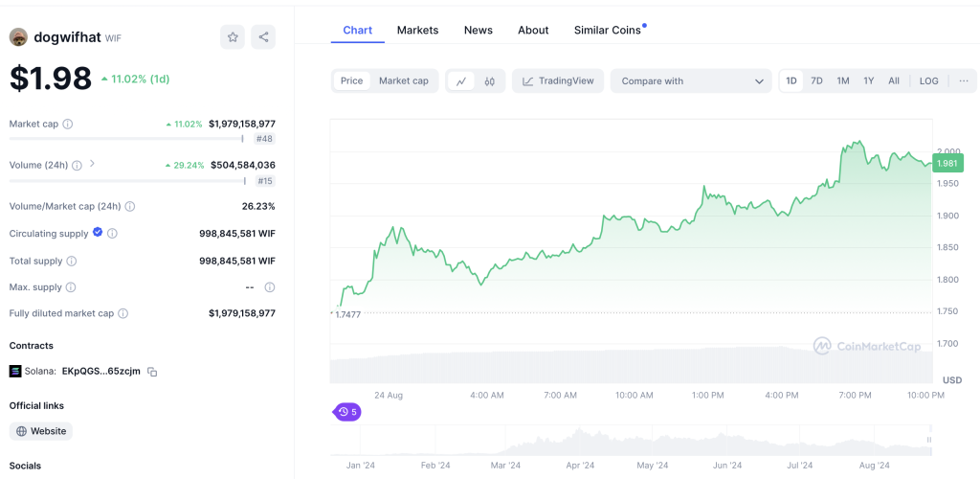Click the USD currency axis label
The height and width of the screenshot is (479, 980).
point(952,380)
